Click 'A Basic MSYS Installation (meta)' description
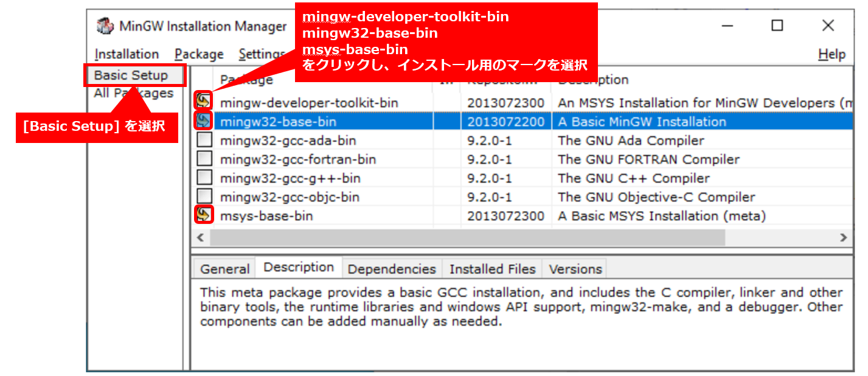 click(662, 216)
